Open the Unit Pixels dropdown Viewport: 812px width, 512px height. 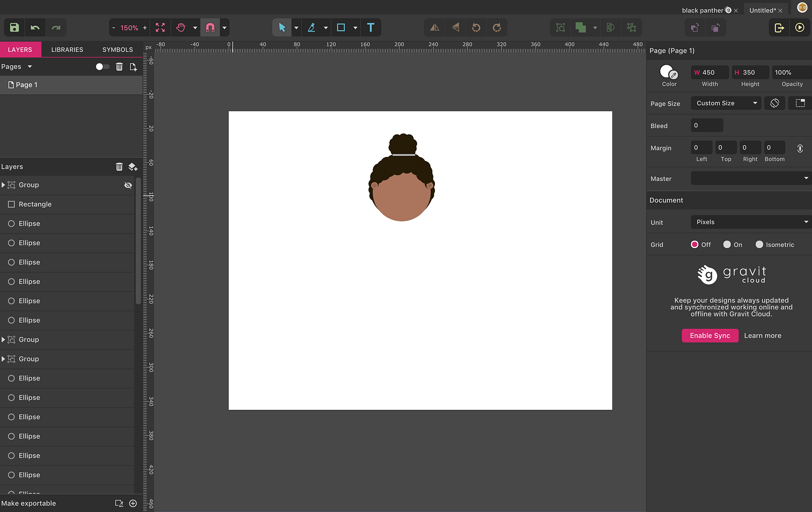point(750,222)
